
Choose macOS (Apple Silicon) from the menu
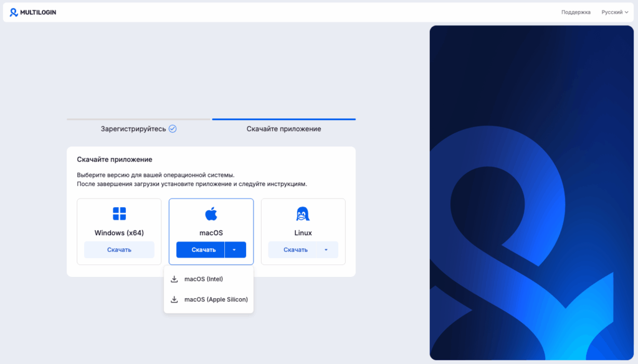pos(209,299)
